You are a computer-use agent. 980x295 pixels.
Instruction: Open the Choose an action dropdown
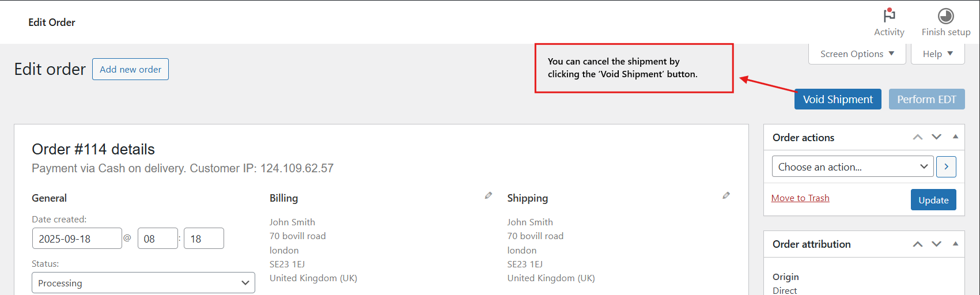point(853,167)
